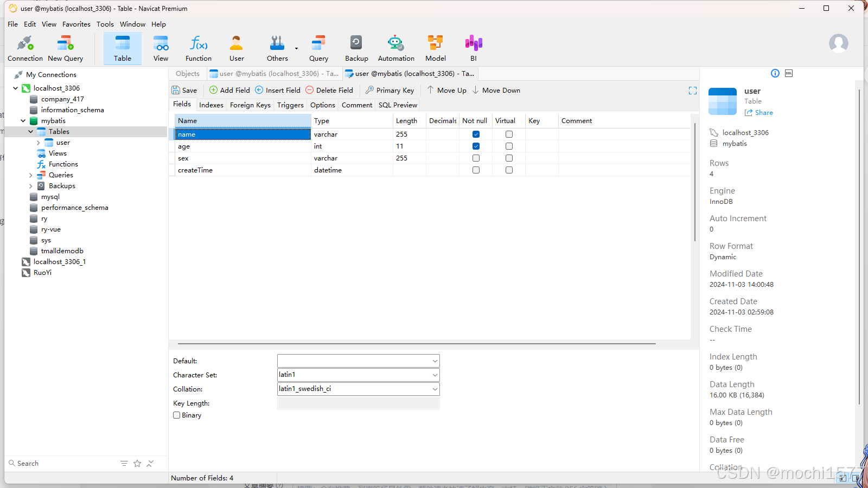Check the Binary option

(176, 415)
